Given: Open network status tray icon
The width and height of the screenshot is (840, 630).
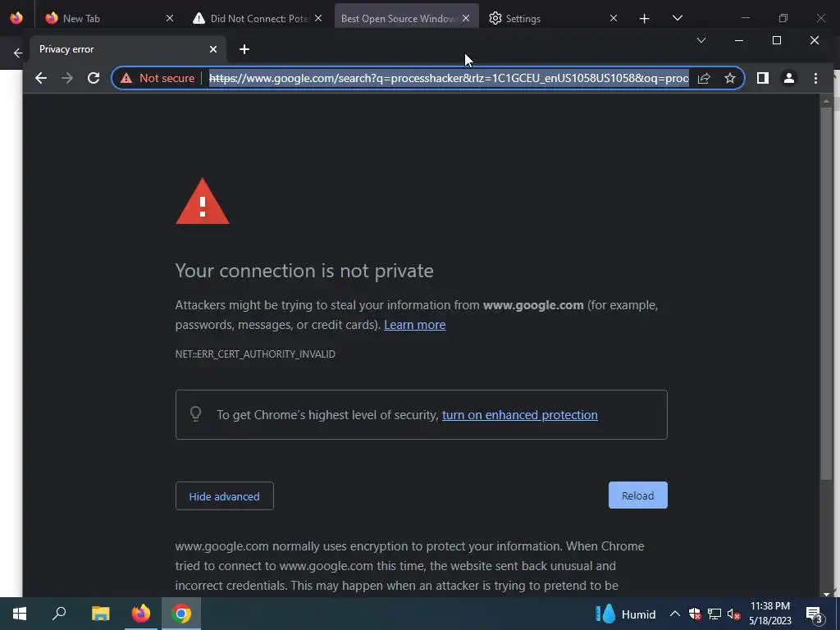Looking at the screenshot, I should 714,614.
